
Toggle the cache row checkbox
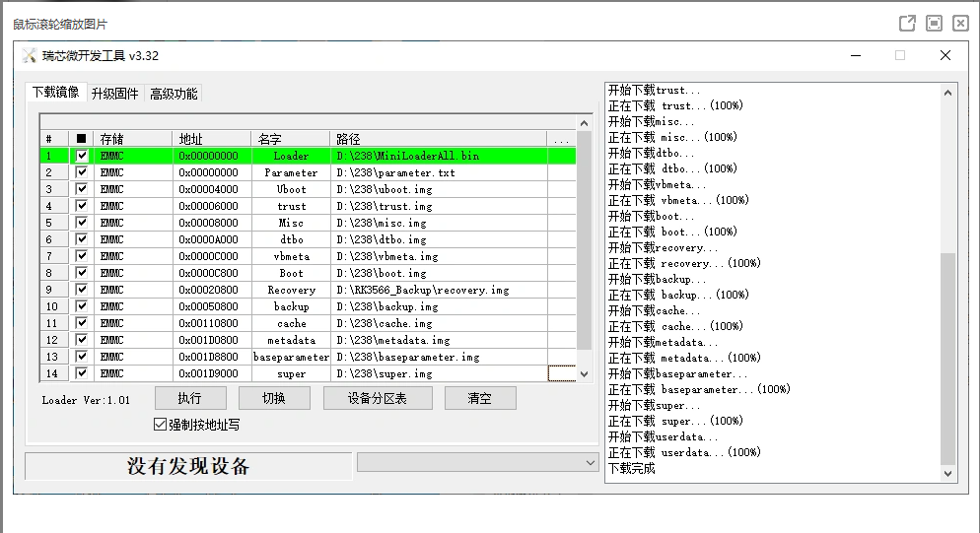point(82,322)
